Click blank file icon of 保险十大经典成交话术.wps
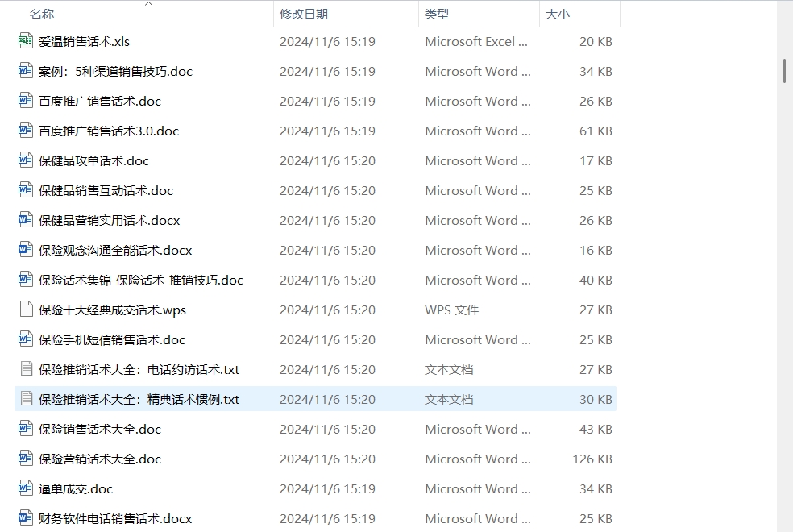This screenshot has height=532, width=793. coord(26,310)
